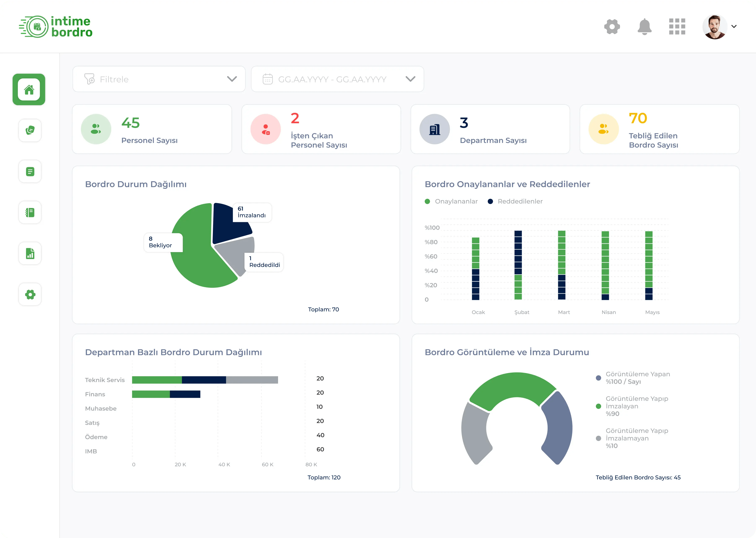Select the notebook sidebar icon

point(30,212)
